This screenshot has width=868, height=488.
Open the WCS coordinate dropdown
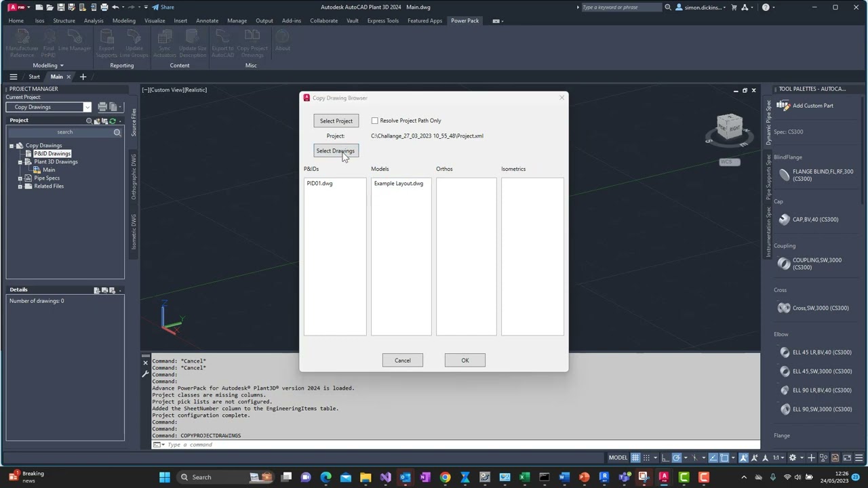[729, 162]
